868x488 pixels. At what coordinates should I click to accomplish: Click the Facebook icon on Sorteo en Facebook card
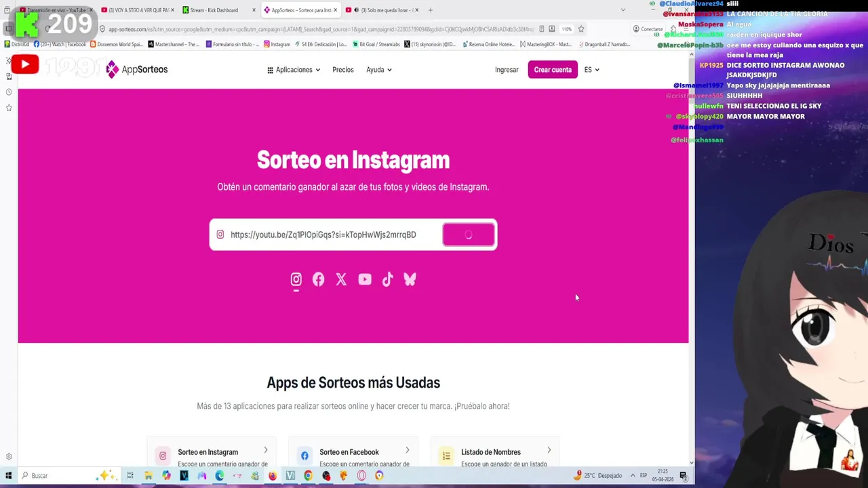304,456
